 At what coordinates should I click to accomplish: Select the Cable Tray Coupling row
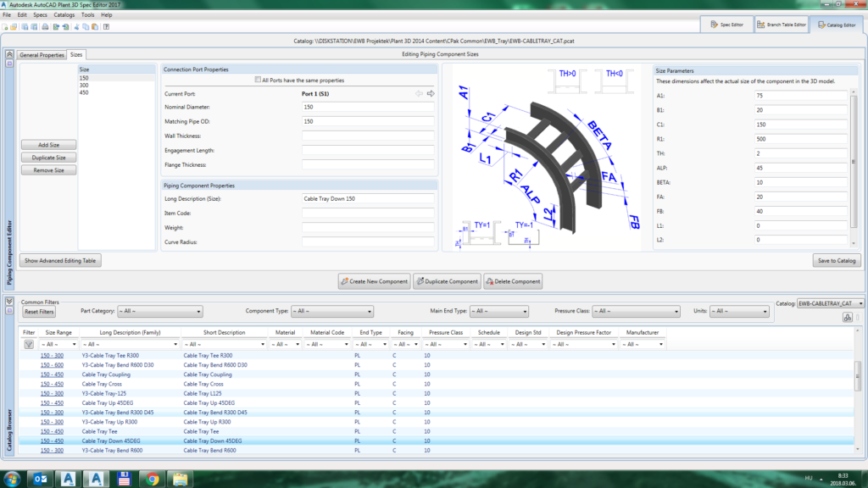(437, 374)
